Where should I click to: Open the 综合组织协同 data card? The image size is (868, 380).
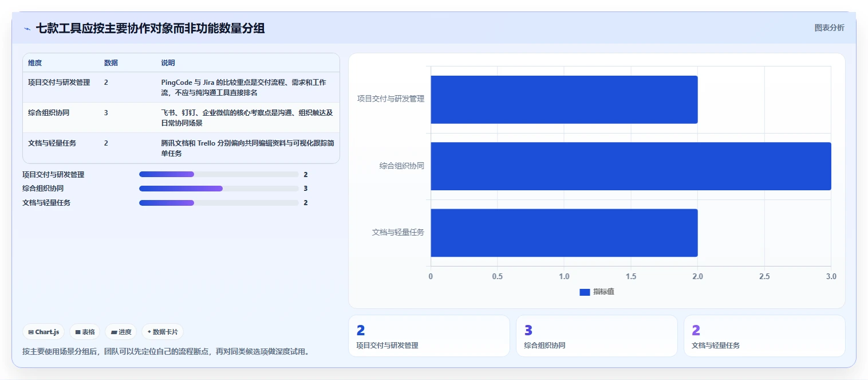[x=597, y=336]
